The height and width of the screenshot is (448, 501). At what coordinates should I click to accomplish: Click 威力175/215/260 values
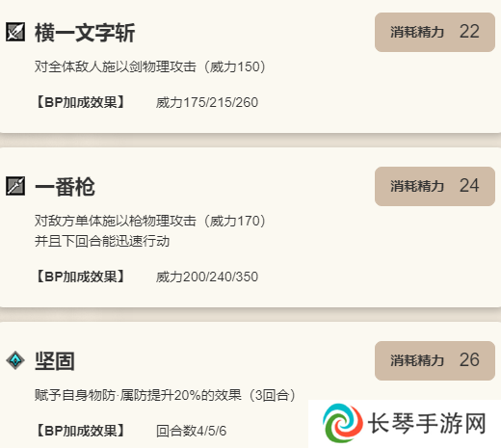click(x=207, y=103)
